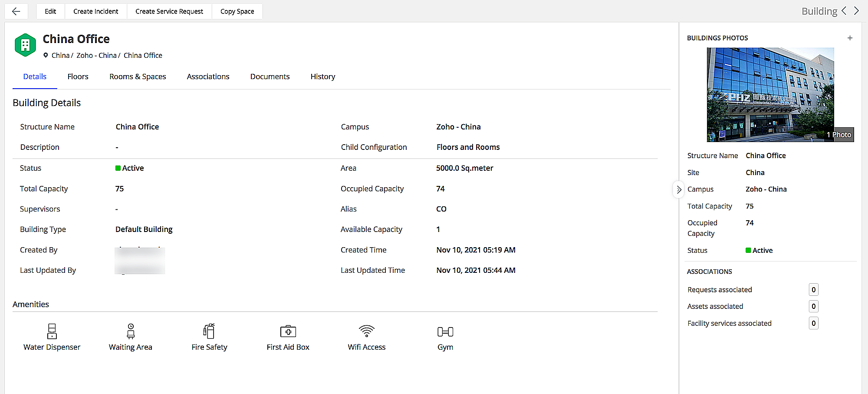Viewport: 868px width, 394px height.
Task: Click the Fire Safety extinguisher icon
Action: (209, 331)
